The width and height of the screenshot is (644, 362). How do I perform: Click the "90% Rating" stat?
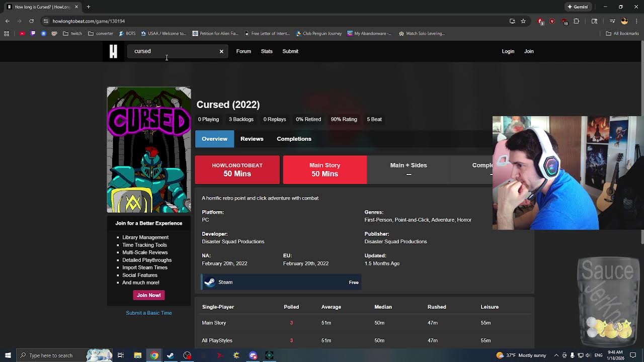click(x=344, y=119)
